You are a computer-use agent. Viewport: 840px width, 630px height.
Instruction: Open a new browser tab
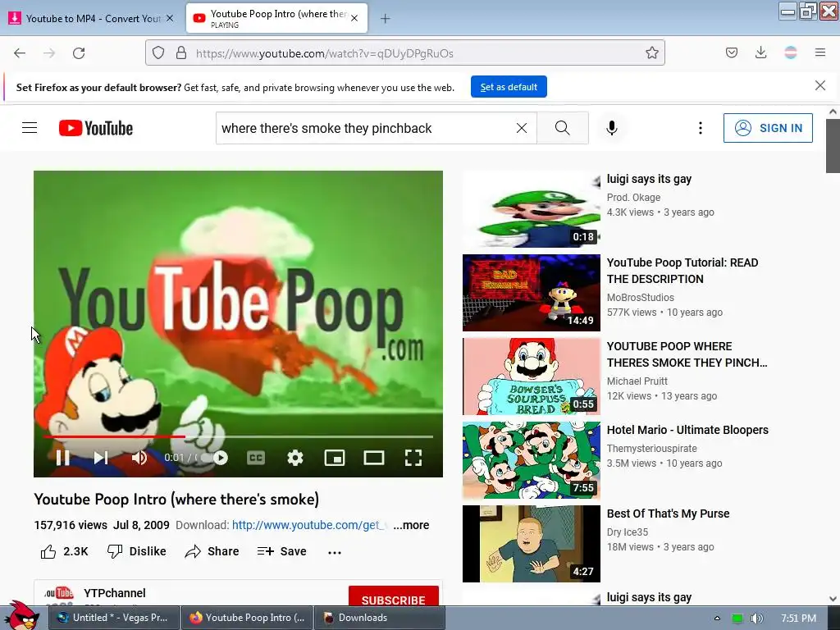pyautogui.click(x=385, y=19)
